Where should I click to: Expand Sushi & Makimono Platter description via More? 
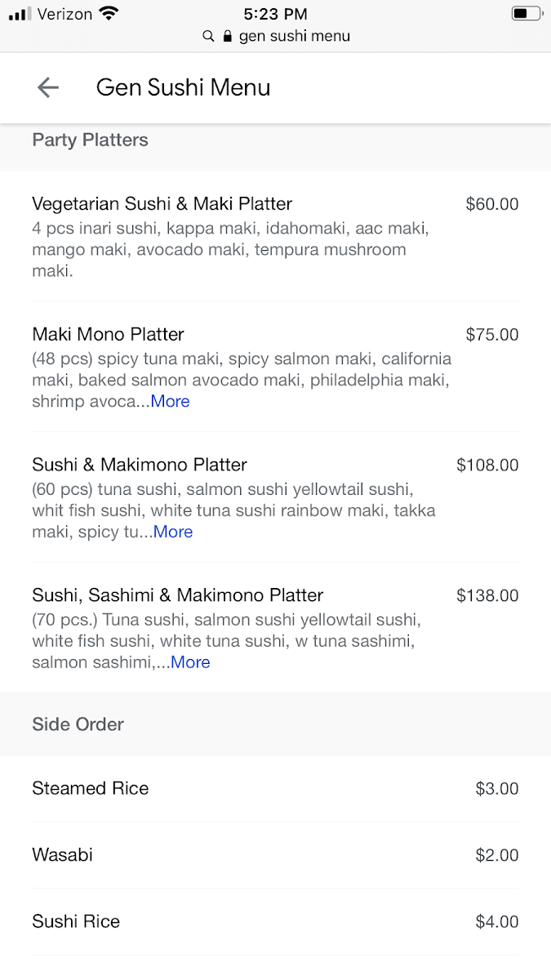(173, 532)
